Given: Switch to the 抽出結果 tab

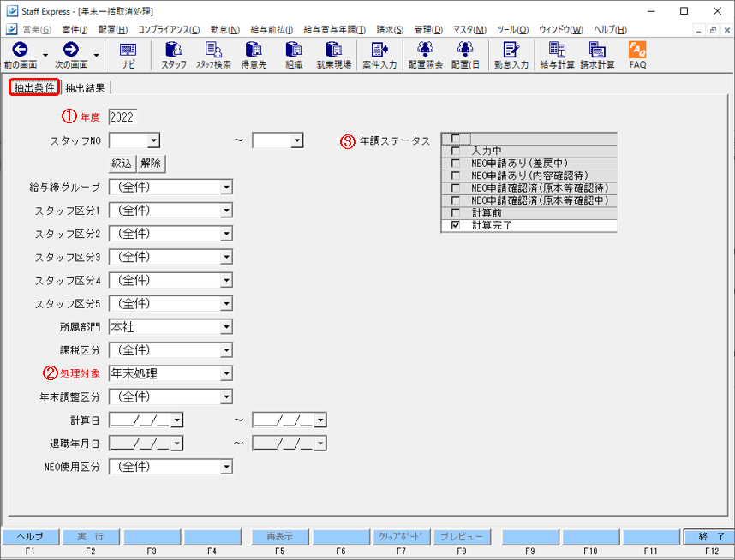Looking at the screenshot, I should point(85,87).
